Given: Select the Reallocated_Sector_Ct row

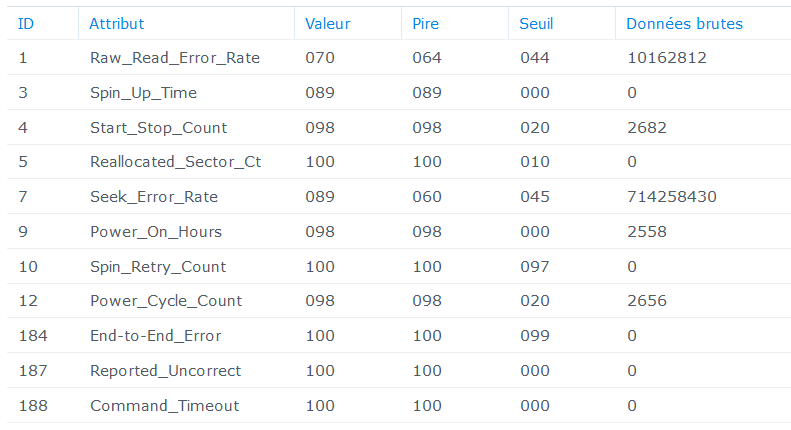Looking at the screenshot, I should [399, 162].
